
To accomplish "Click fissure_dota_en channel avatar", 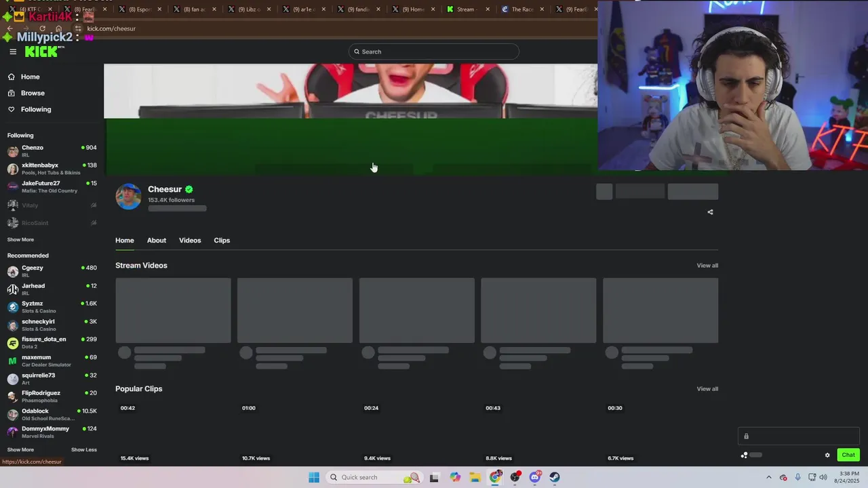I will coord(13,343).
